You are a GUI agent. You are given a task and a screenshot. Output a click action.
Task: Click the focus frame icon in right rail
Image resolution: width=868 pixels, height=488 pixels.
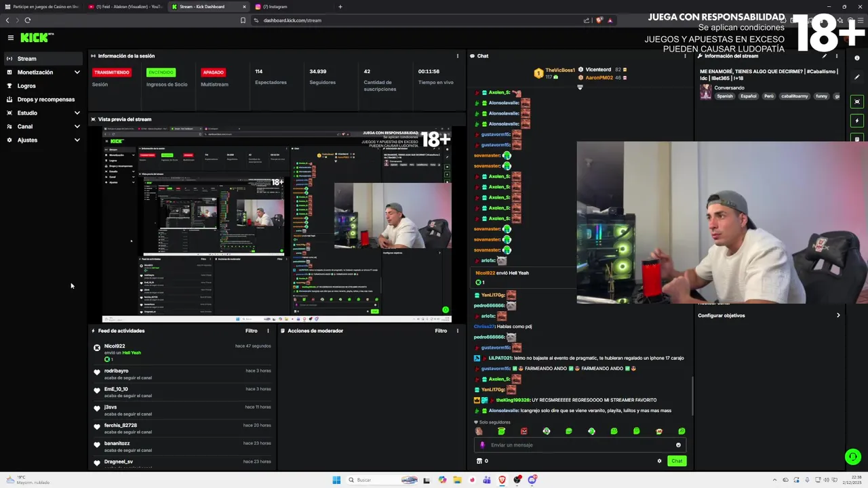(x=857, y=102)
